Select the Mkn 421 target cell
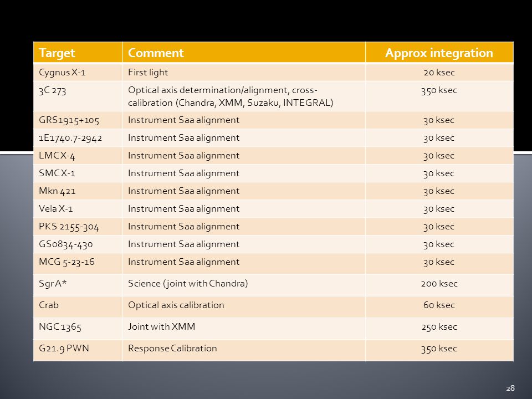532x399 pixels. pos(78,191)
